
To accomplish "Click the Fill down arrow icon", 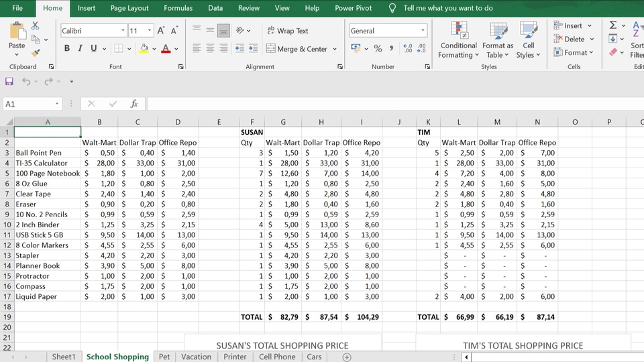I will [612, 39].
